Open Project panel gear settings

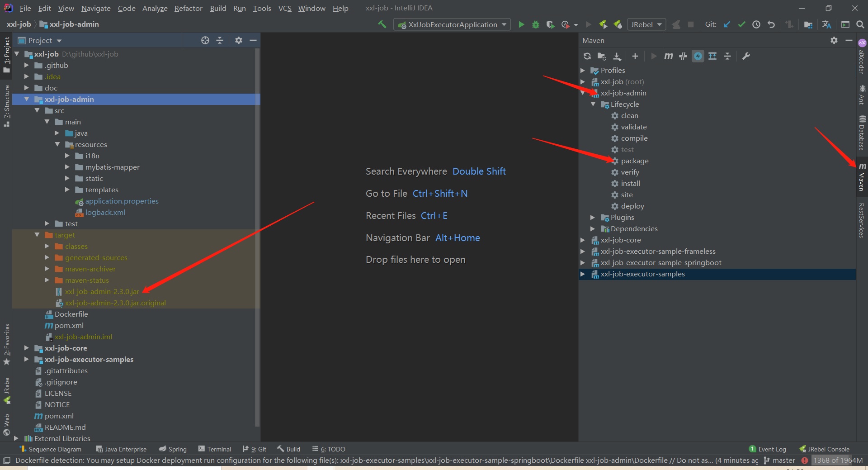239,40
